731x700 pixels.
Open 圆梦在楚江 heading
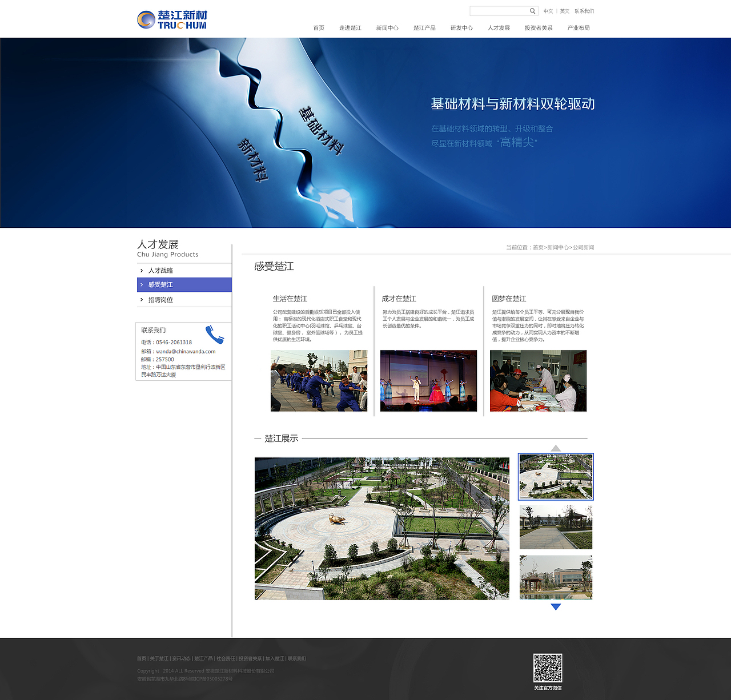pos(509,299)
